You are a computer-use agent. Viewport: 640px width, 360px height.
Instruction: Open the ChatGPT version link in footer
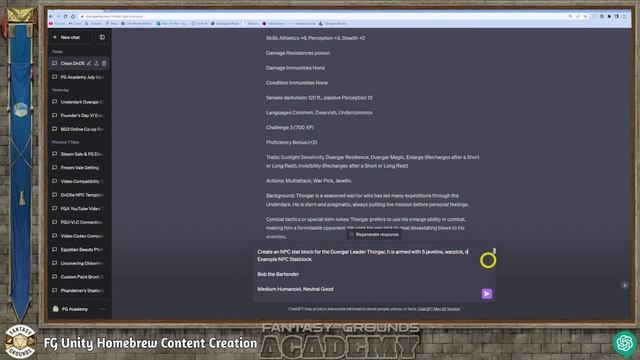click(x=439, y=309)
